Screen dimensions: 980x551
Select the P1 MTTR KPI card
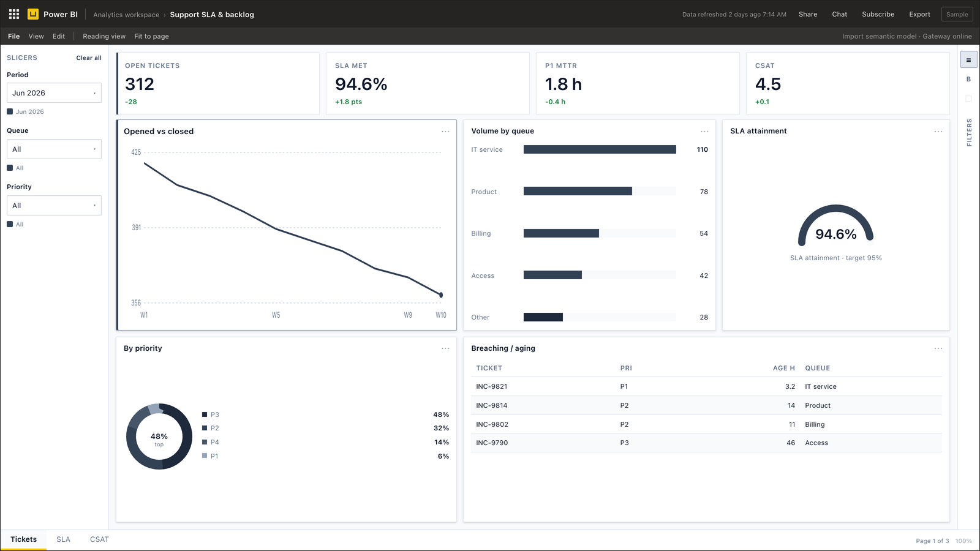click(638, 83)
